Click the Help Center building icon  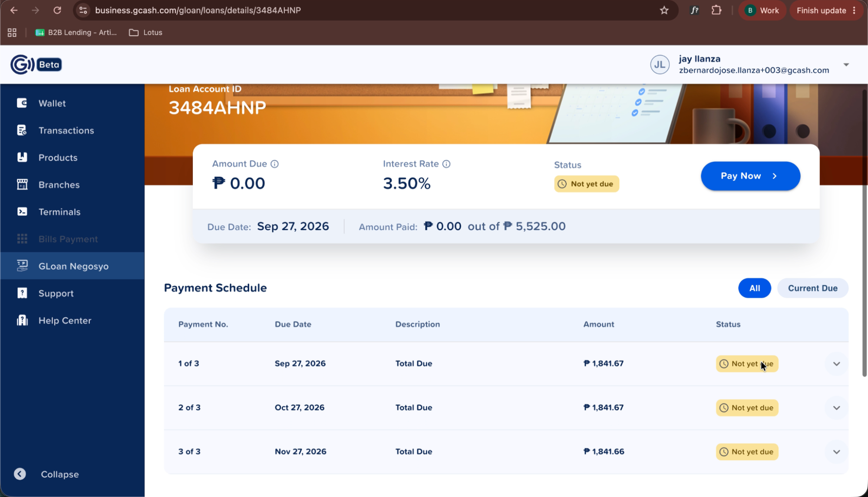point(22,320)
